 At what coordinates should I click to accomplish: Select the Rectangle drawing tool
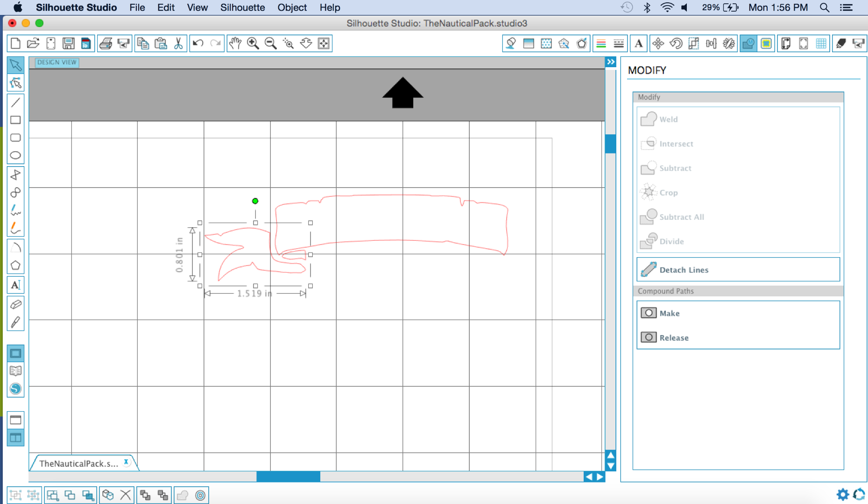coord(15,120)
